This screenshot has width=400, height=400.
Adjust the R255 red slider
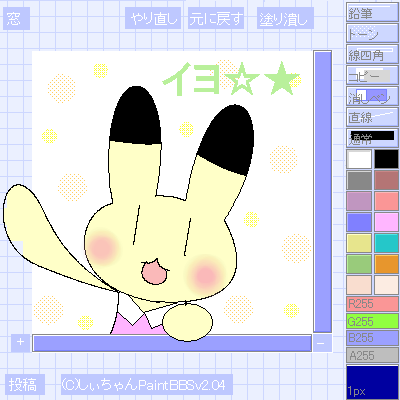pyautogui.click(x=372, y=304)
